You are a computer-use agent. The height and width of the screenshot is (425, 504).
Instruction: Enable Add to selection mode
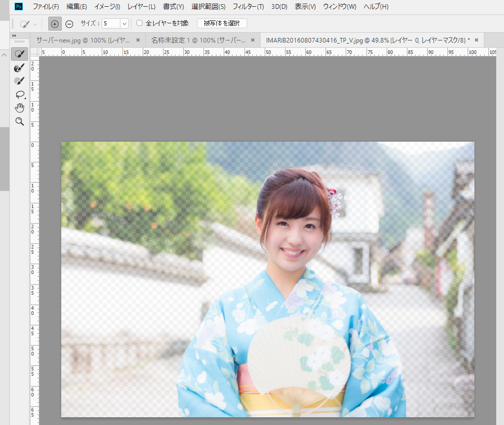(54, 23)
